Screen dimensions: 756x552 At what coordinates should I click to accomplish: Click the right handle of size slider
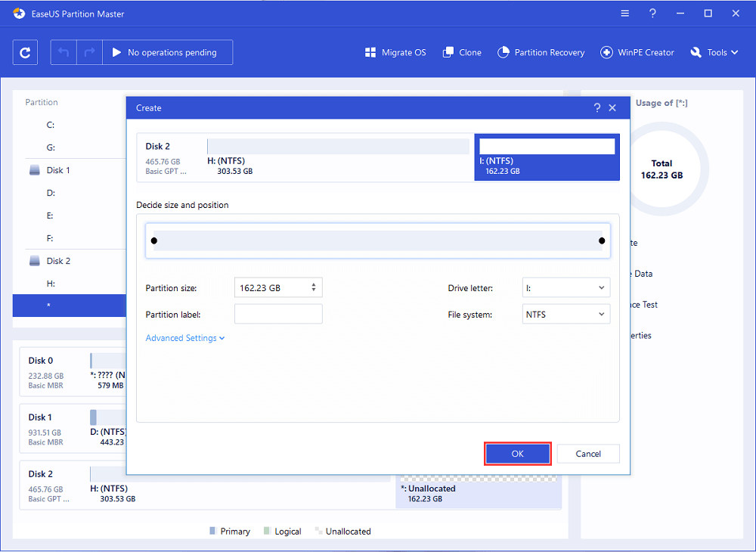pyautogui.click(x=602, y=240)
